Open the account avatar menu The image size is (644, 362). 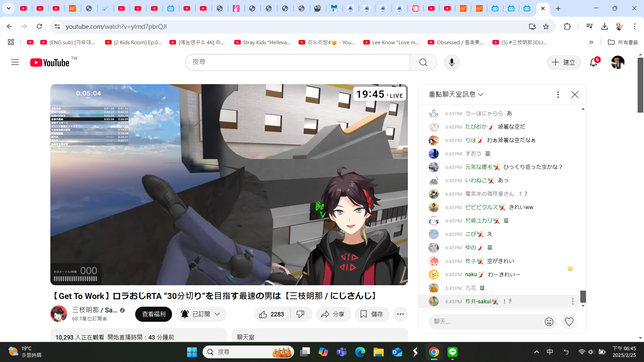[x=618, y=62]
